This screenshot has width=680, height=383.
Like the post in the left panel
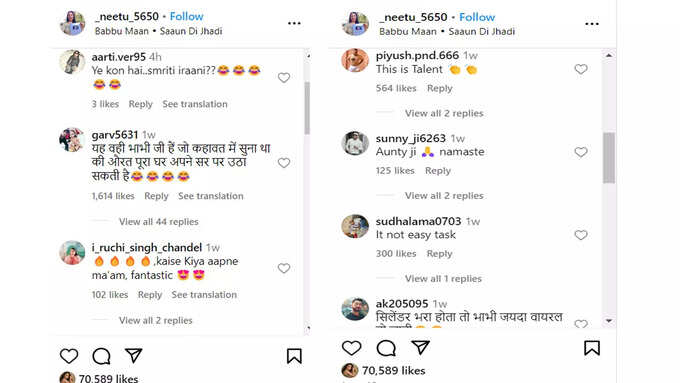click(69, 356)
